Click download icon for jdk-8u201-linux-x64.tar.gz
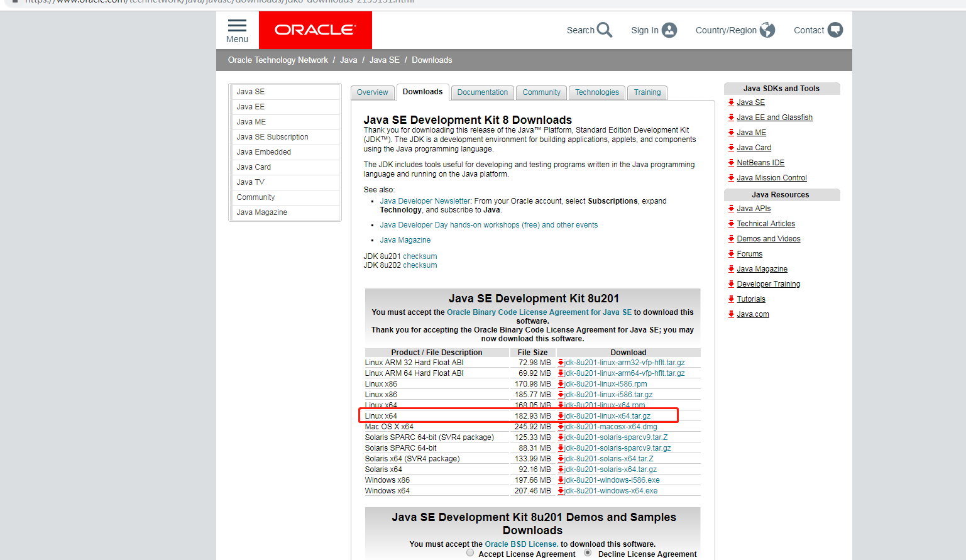Image resolution: width=966 pixels, height=560 pixels. pyautogui.click(x=561, y=416)
